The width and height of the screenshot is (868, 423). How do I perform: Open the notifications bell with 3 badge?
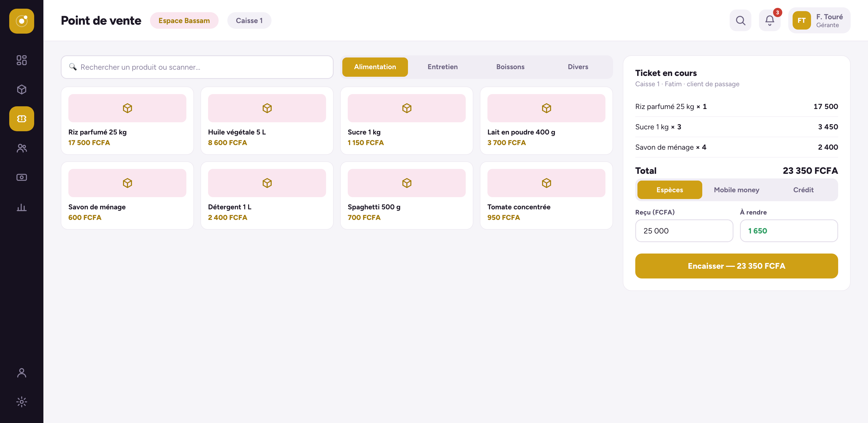point(770,21)
